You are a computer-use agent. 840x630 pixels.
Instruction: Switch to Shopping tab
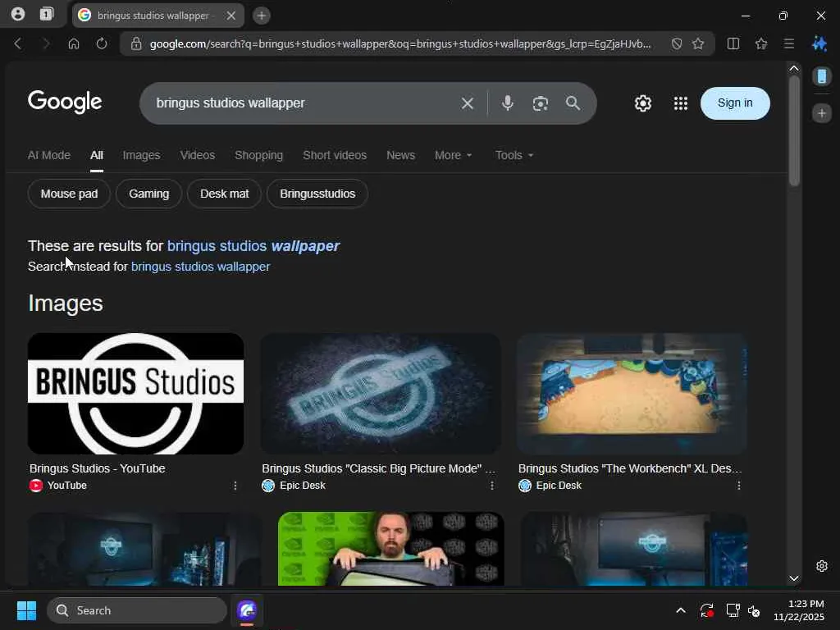tap(258, 155)
